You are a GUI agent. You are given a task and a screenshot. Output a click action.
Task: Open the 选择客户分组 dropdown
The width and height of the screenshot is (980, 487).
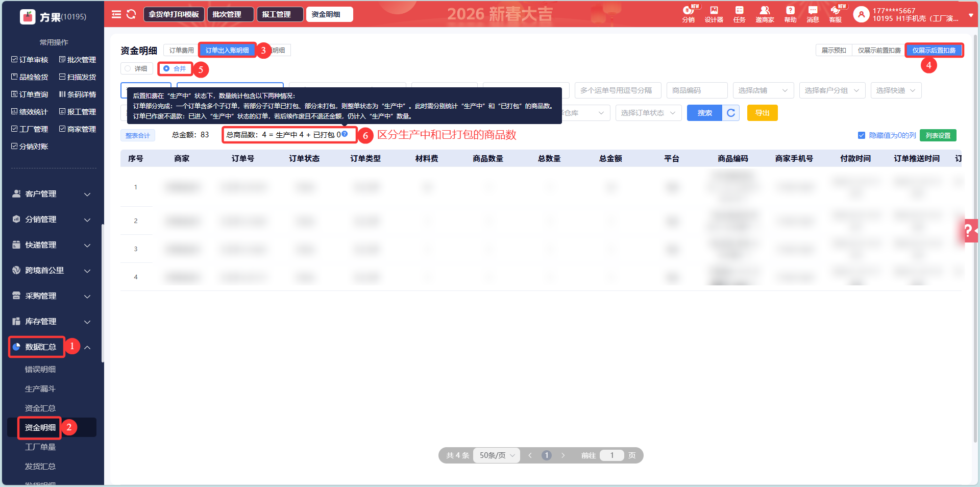832,90
